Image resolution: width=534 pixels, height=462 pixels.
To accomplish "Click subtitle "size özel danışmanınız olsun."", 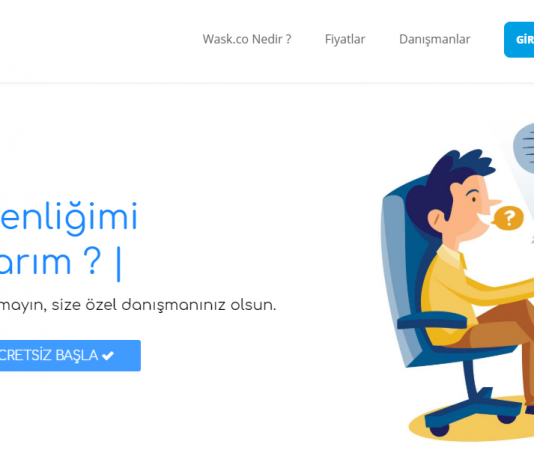I will click(163, 305).
